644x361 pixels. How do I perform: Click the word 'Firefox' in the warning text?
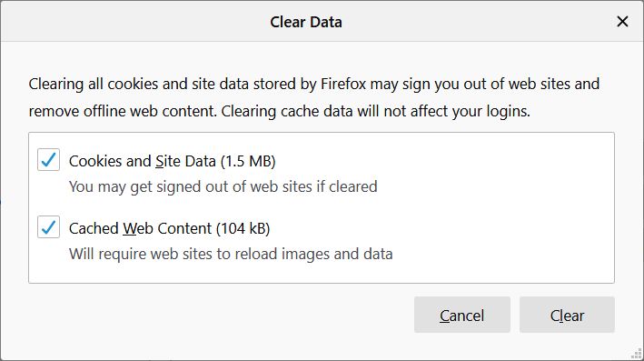point(343,84)
